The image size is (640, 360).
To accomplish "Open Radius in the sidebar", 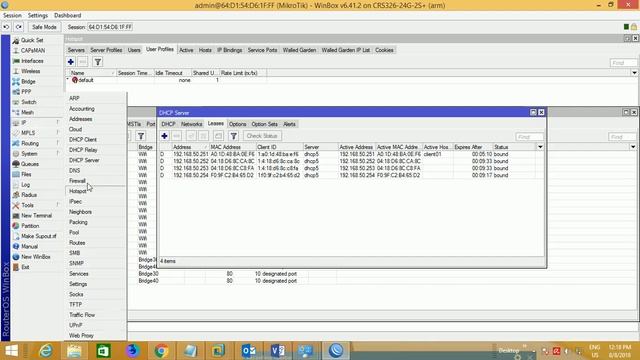I will (29, 195).
